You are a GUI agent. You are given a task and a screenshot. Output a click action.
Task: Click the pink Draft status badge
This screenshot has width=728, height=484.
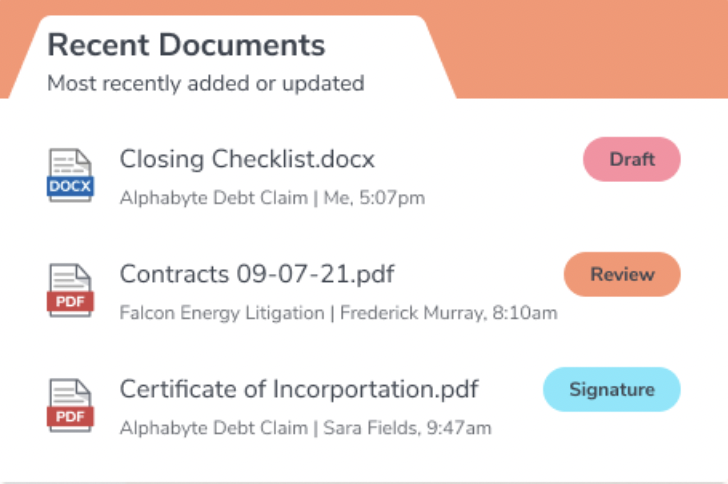click(632, 160)
